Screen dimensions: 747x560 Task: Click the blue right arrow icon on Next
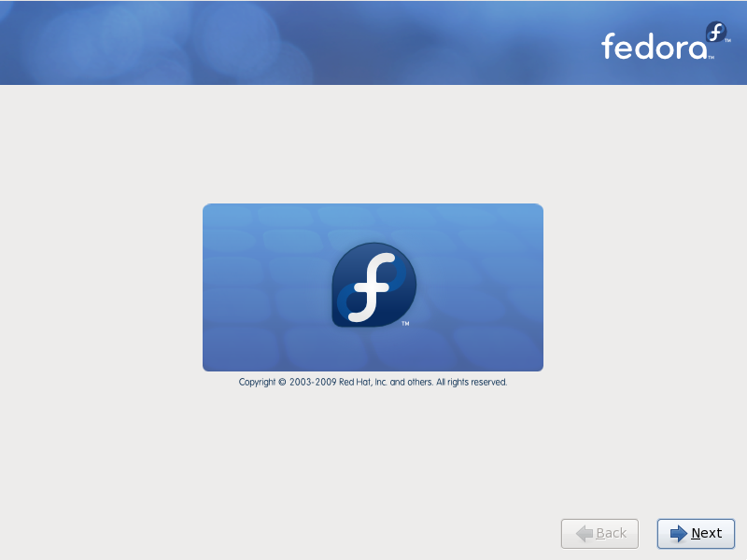point(679,533)
